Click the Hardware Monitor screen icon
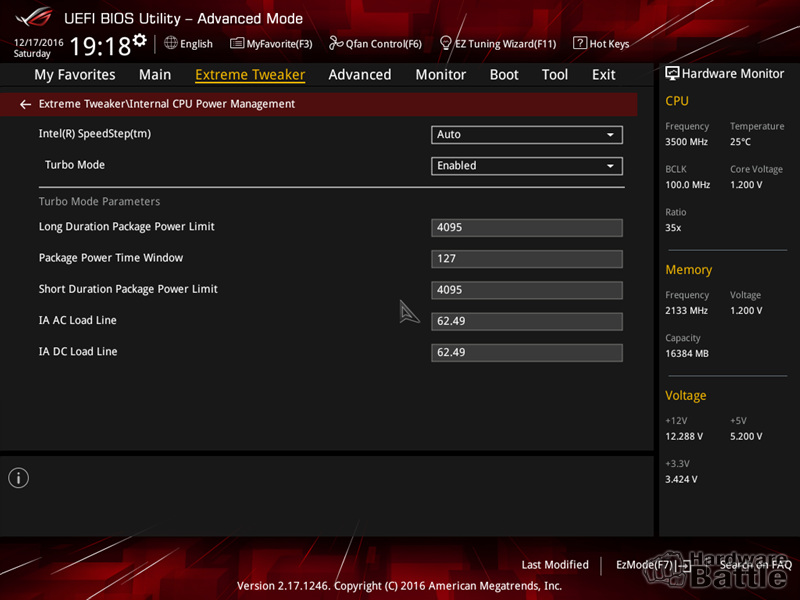800x600 pixels. pos(672,73)
